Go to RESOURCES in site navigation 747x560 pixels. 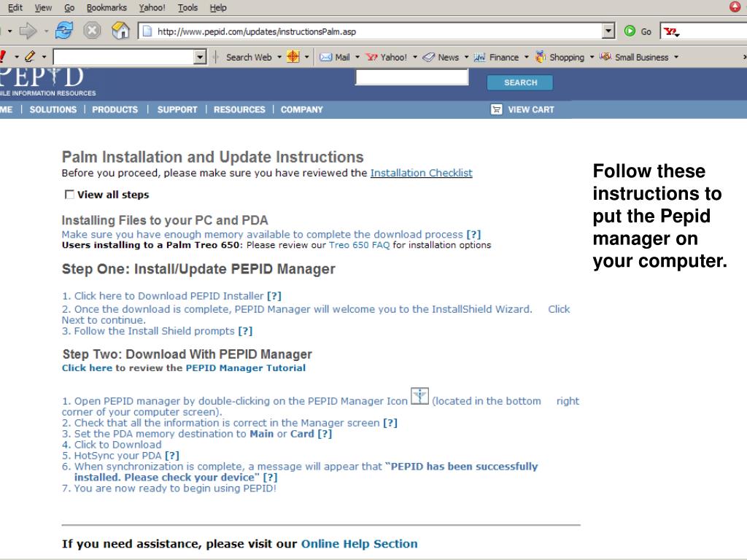pos(239,109)
